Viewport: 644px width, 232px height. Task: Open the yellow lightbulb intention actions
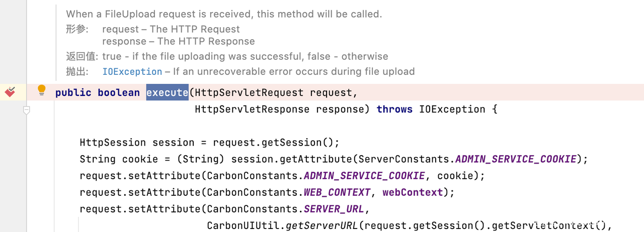tap(42, 90)
